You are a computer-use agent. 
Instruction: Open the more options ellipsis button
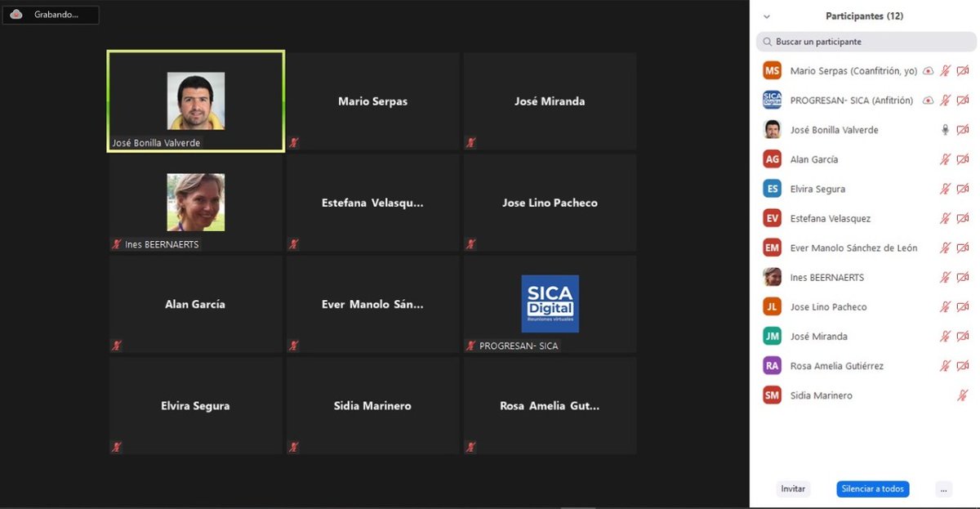(944, 489)
